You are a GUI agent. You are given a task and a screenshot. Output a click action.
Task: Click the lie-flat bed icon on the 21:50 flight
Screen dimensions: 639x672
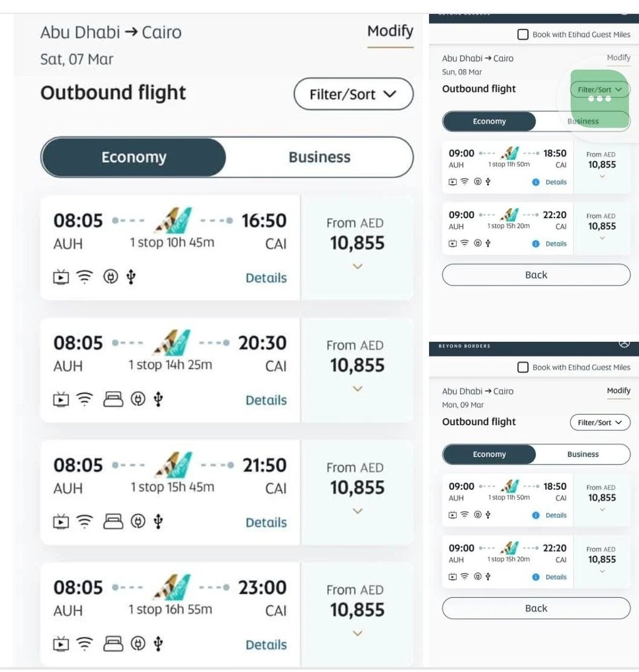[114, 522]
